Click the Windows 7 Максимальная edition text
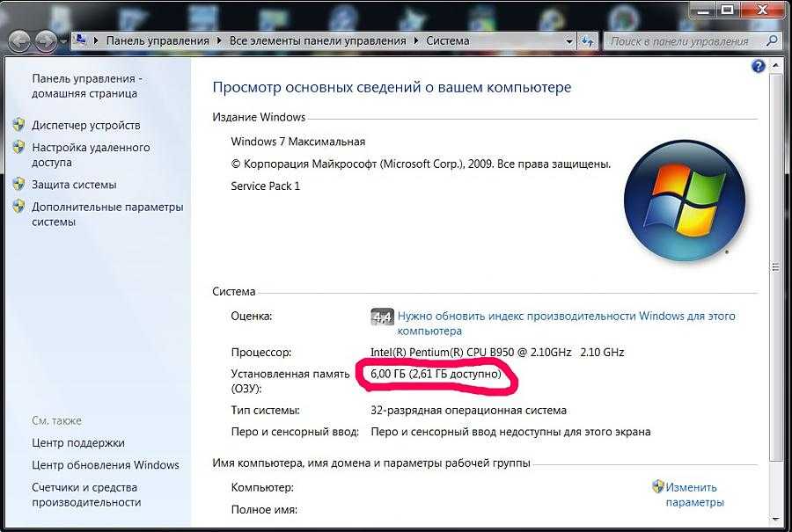 click(x=298, y=142)
